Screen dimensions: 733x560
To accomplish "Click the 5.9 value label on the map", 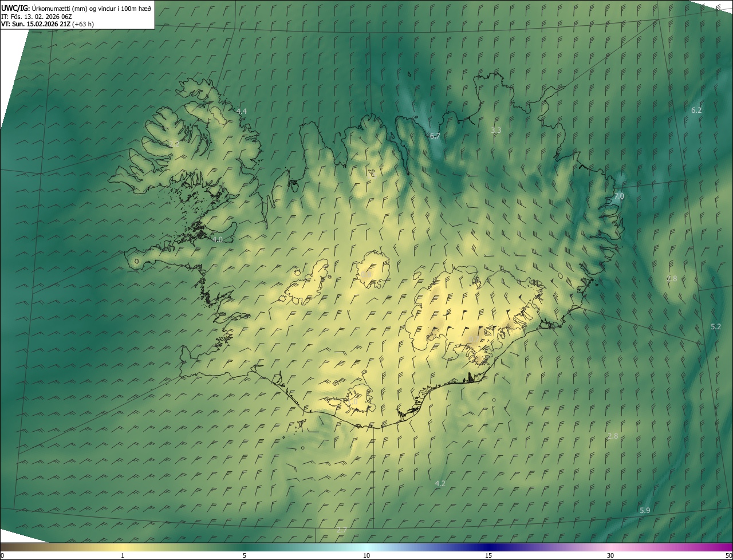I will click(645, 510).
